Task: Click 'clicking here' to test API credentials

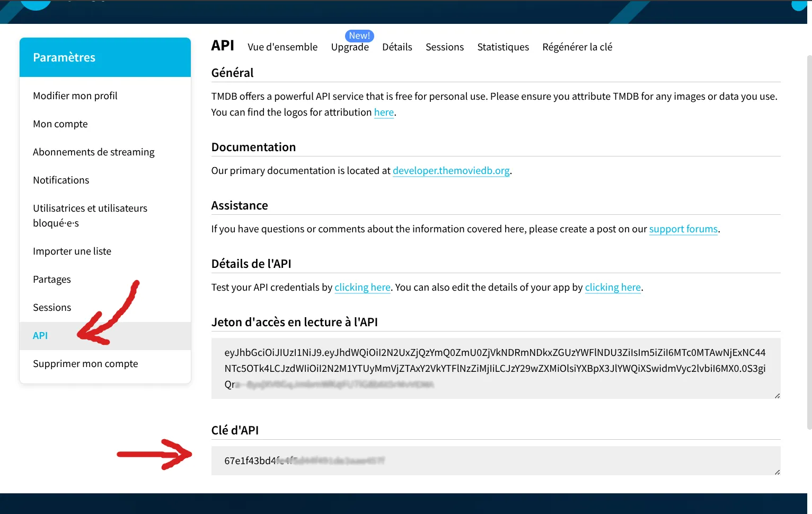Action: coord(363,288)
